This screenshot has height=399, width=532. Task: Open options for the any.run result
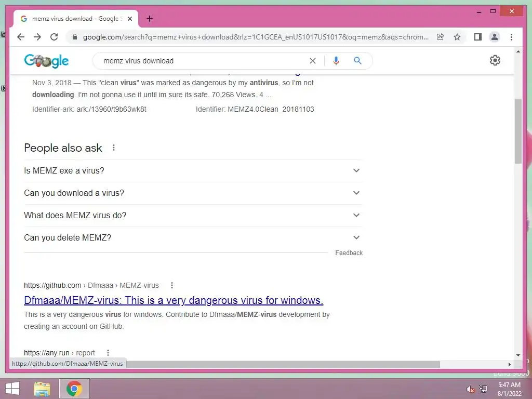(108, 353)
